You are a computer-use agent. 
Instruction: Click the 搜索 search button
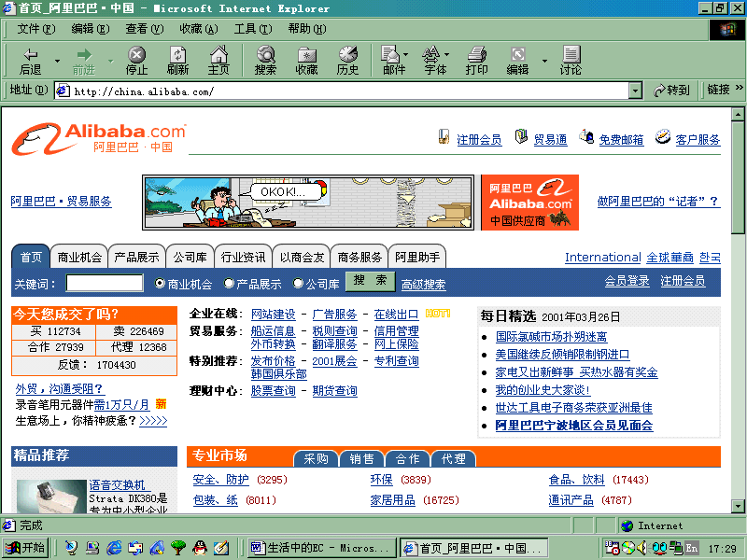click(x=370, y=281)
